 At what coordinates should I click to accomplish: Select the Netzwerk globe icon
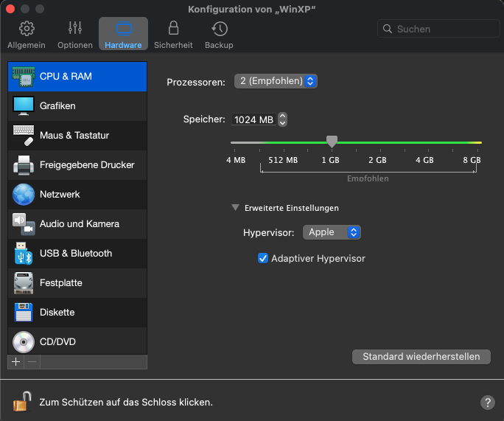pos(24,194)
